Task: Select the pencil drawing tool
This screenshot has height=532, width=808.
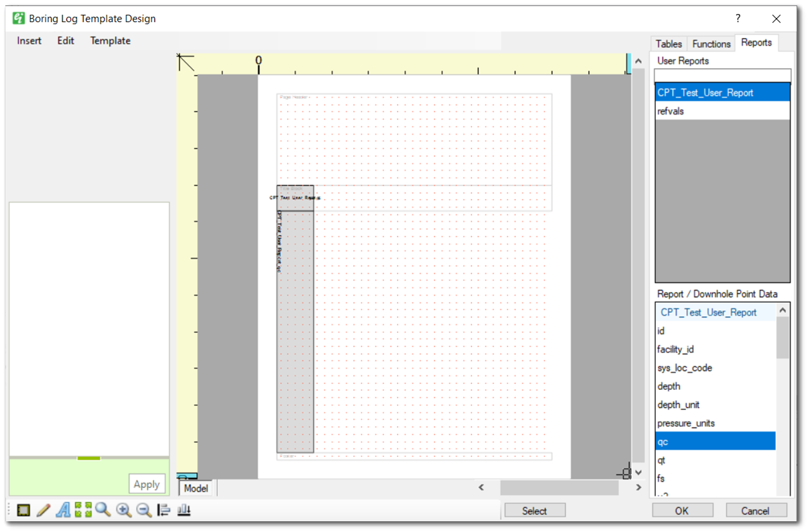Action: (x=42, y=509)
